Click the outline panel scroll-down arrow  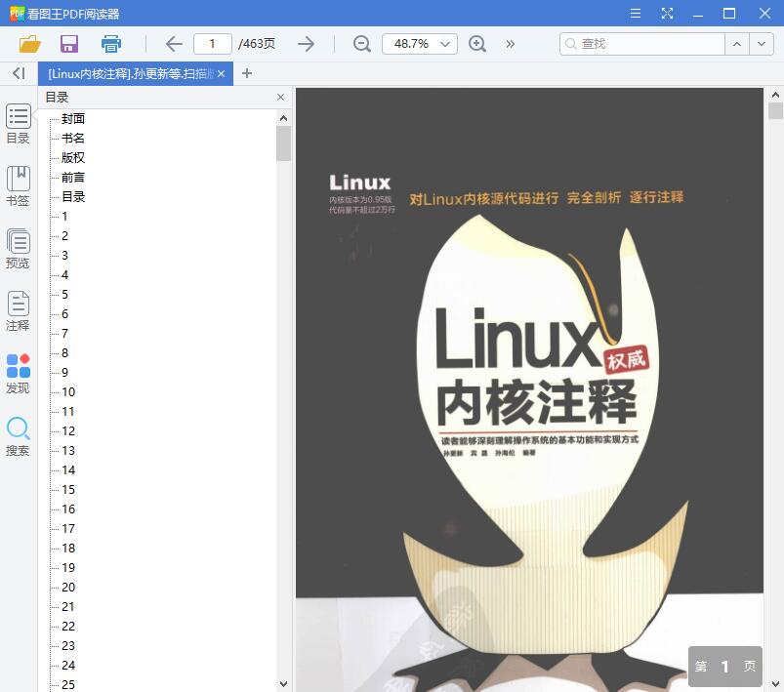click(x=283, y=683)
